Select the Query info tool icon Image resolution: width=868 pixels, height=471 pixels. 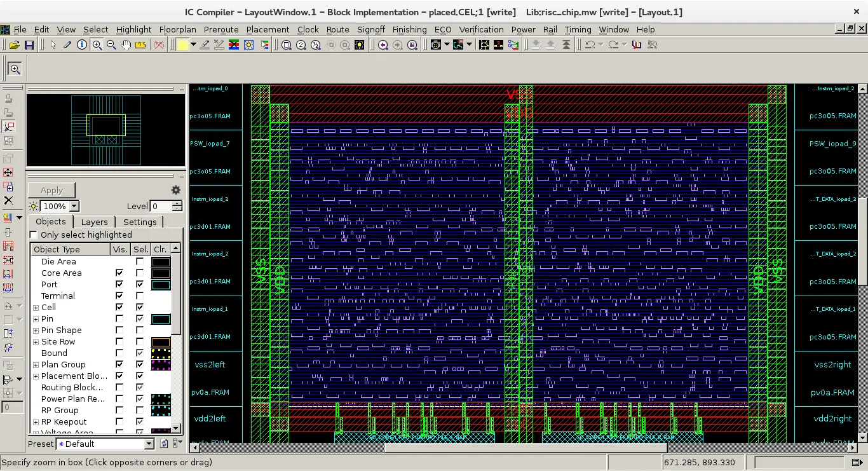pyautogui.click(x=82, y=44)
